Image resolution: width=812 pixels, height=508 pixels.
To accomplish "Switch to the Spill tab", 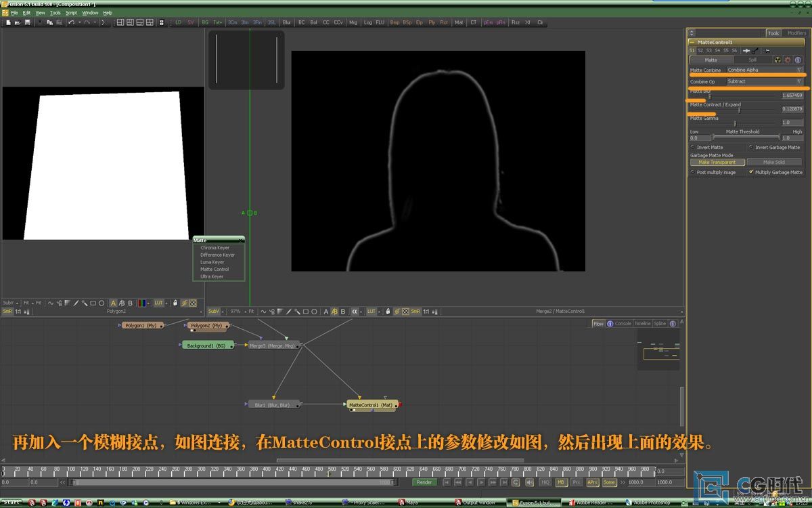I will pyautogui.click(x=752, y=60).
